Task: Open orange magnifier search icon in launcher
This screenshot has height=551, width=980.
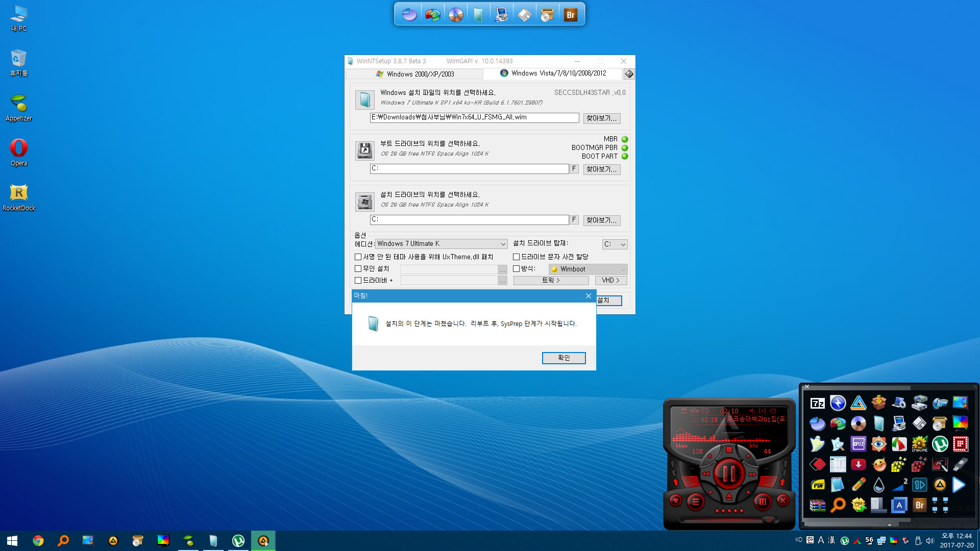Action: point(838,505)
